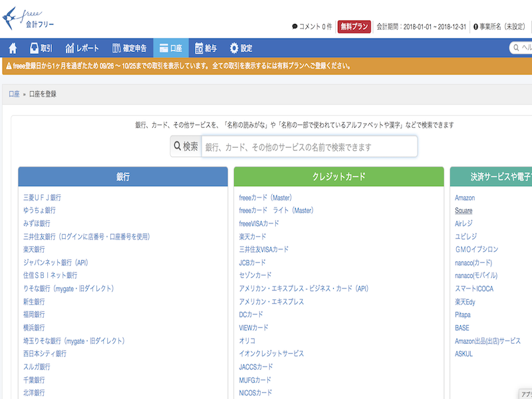Select スルガ銀行
532x399 pixels.
(37, 367)
